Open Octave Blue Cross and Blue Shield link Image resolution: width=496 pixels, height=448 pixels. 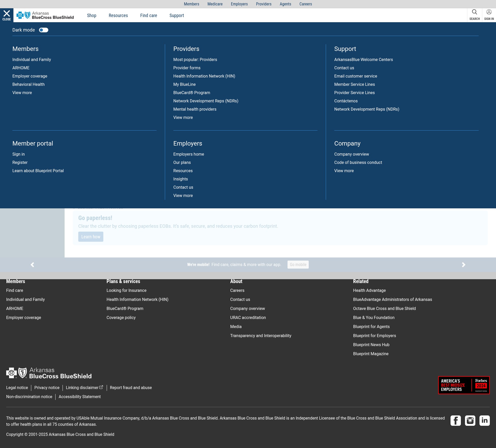coord(384,309)
